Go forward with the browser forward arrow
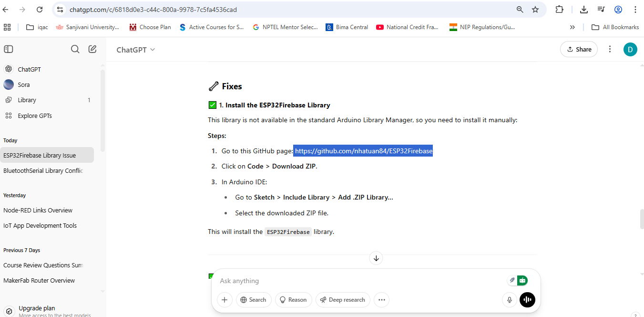 click(22, 10)
